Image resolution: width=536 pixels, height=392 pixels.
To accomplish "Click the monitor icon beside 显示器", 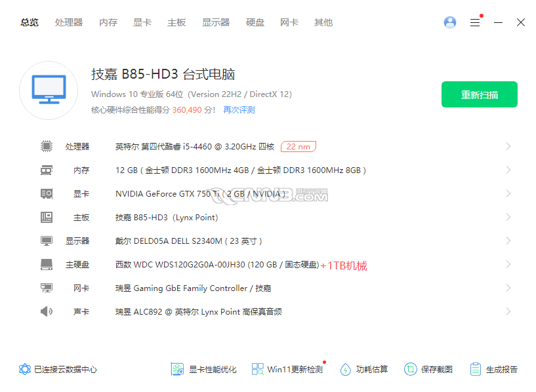I will coord(47,241).
